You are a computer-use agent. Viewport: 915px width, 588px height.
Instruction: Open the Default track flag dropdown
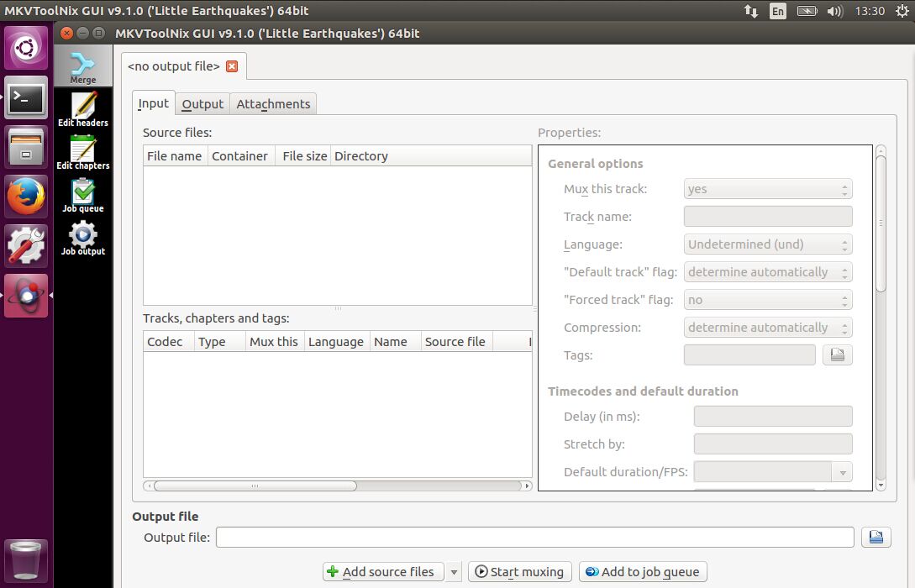pyautogui.click(x=768, y=272)
